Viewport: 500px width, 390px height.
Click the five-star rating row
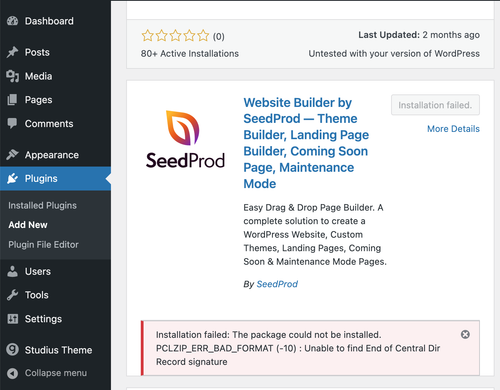pos(175,35)
